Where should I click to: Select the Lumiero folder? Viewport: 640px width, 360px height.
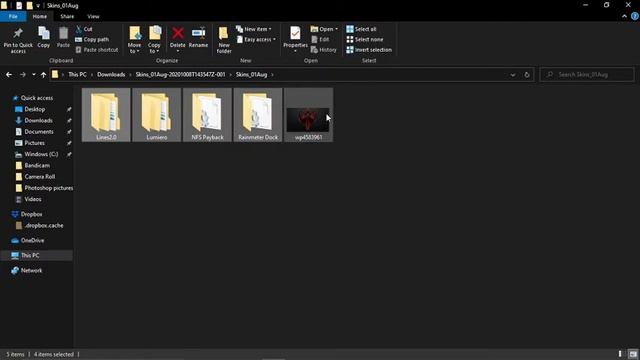pyautogui.click(x=157, y=115)
